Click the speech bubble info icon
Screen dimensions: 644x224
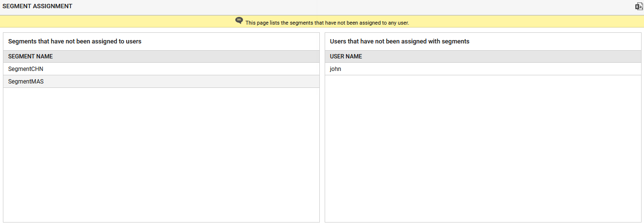(x=239, y=21)
